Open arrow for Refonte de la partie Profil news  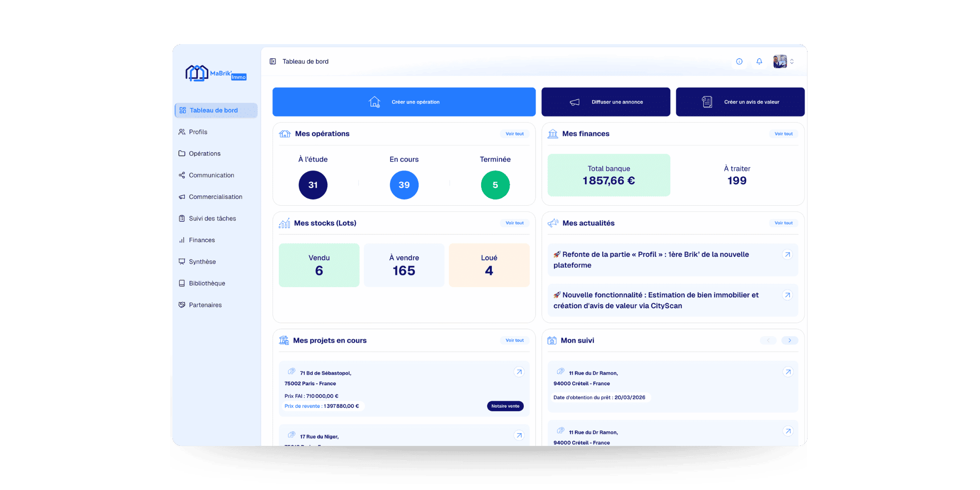coord(787,254)
